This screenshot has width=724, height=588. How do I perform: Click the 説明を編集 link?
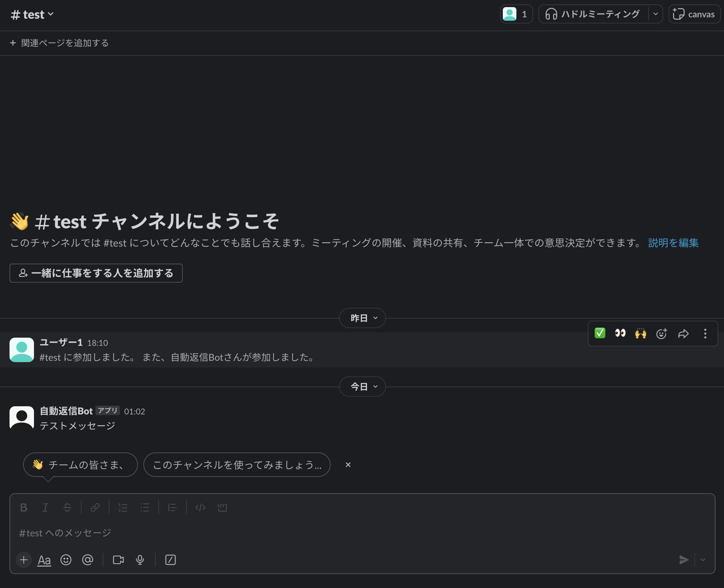672,243
